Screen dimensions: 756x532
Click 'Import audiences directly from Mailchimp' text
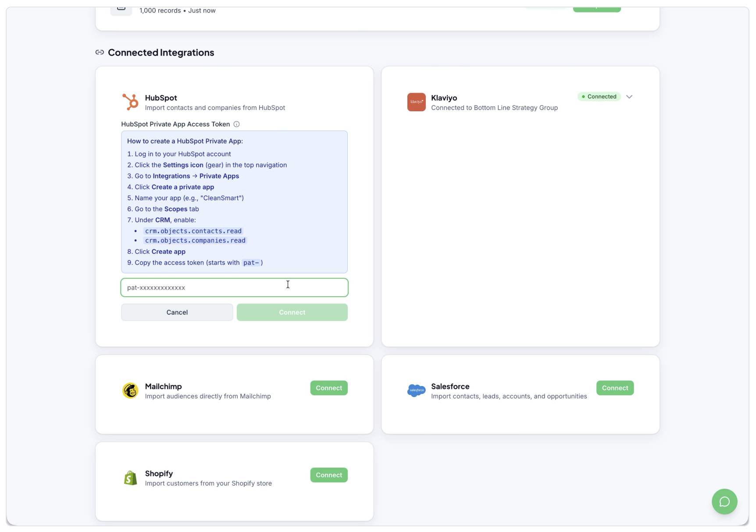click(208, 396)
